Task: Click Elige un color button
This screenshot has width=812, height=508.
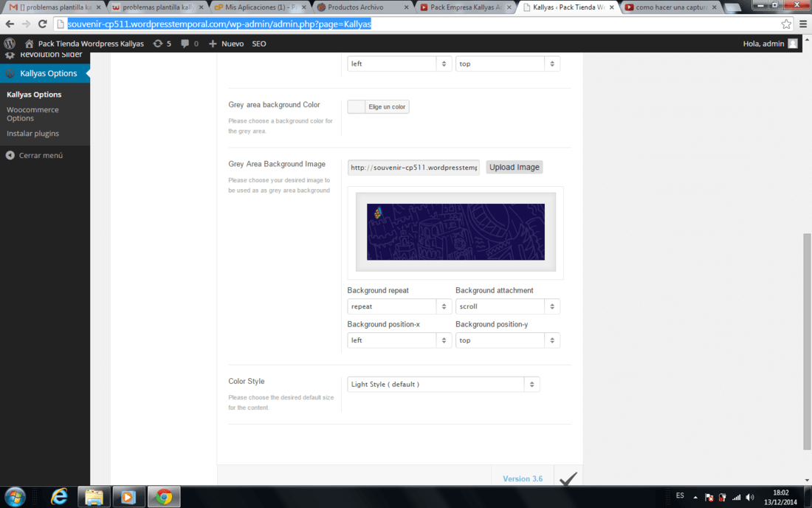Action: pos(387,106)
